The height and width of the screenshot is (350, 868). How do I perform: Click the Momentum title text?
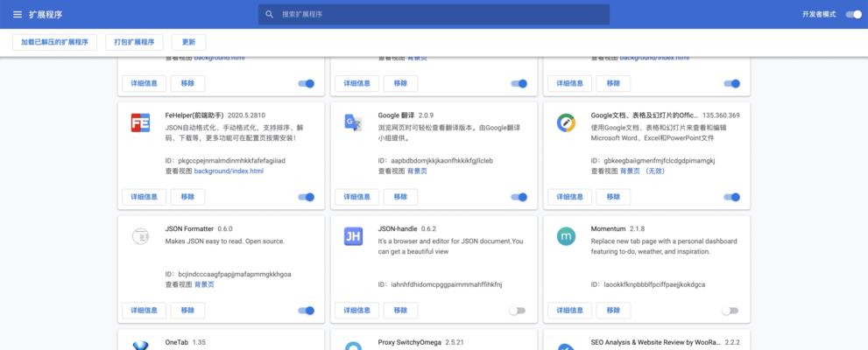(x=608, y=229)
